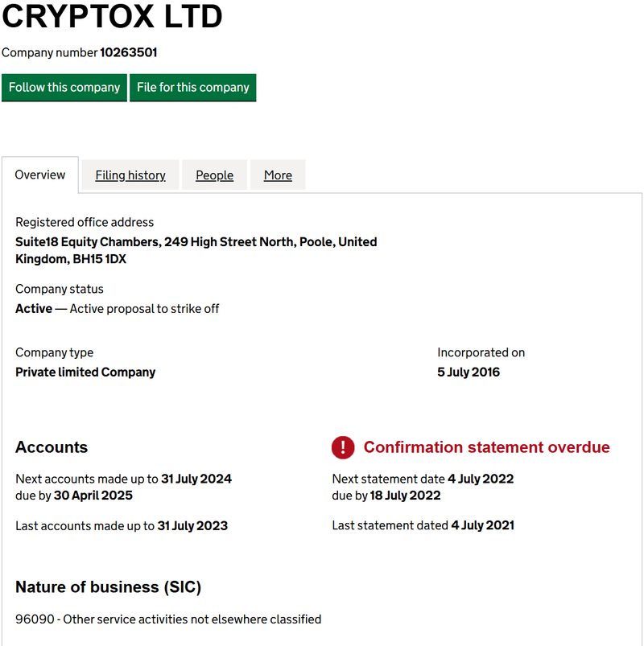Follow this company button

(64, 88)
